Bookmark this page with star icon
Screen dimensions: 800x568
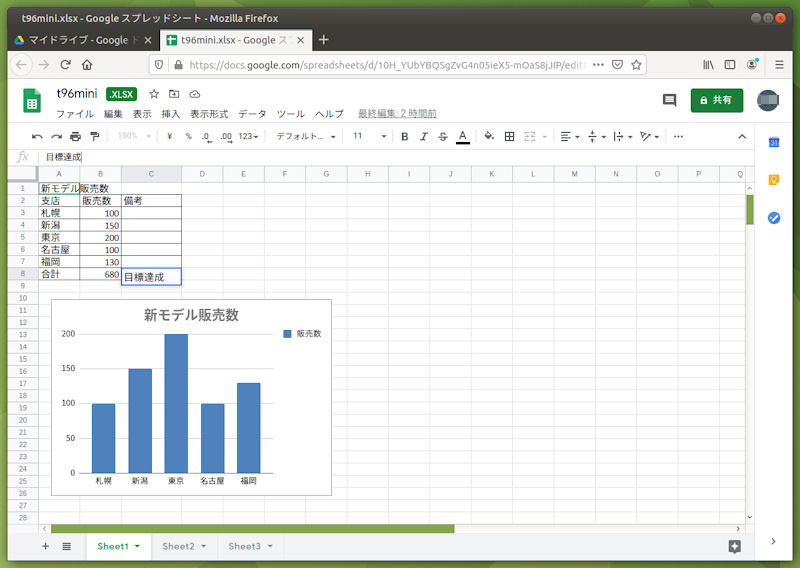tap(636, 65)
